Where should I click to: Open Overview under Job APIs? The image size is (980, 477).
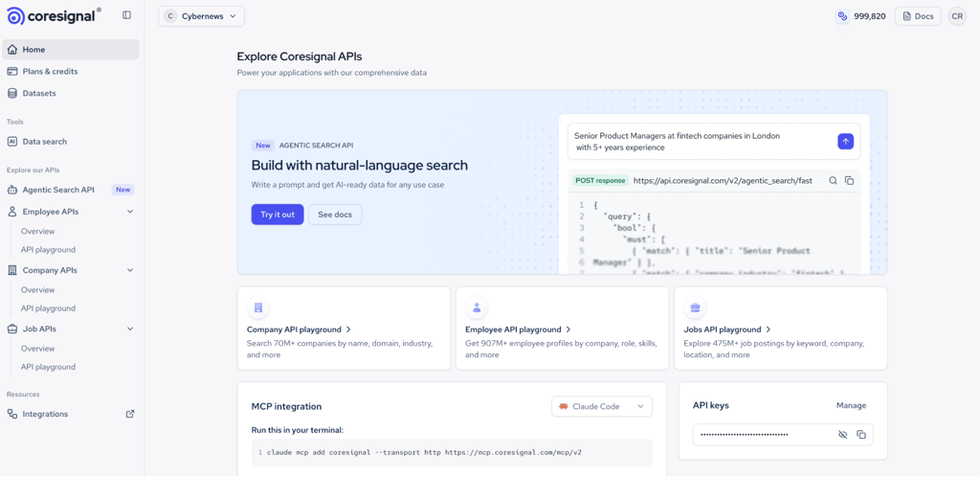coord(37,349)
